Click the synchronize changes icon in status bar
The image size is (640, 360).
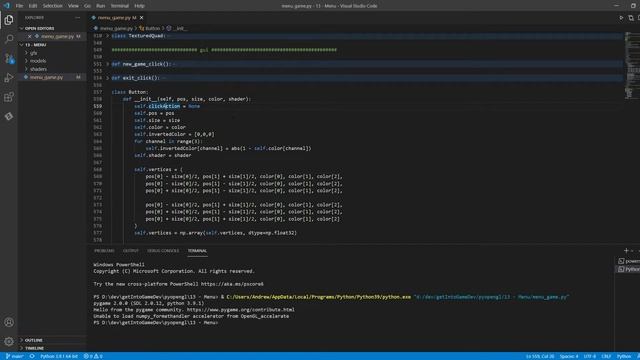pyautogui.click(x=32, y=356)
